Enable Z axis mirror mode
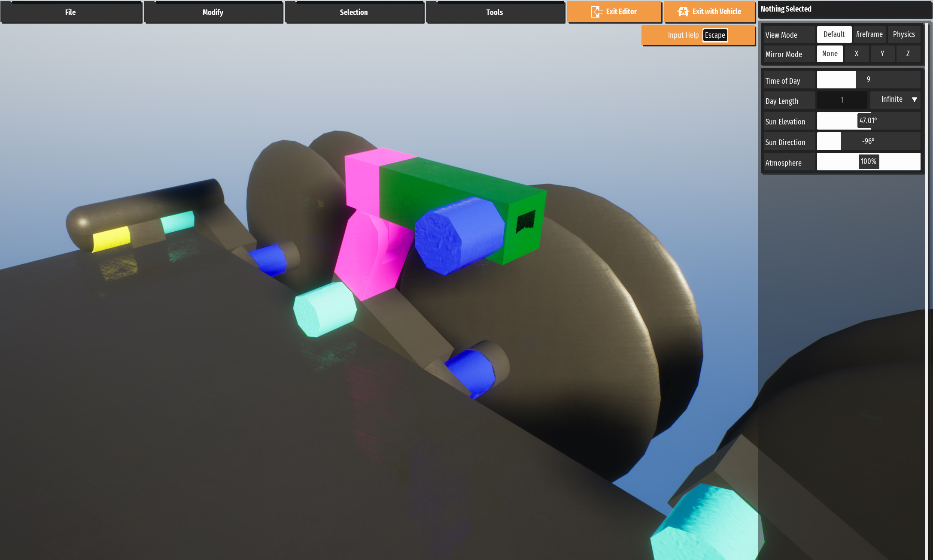Screen dimensions: 933x560 tap(908, 54)
